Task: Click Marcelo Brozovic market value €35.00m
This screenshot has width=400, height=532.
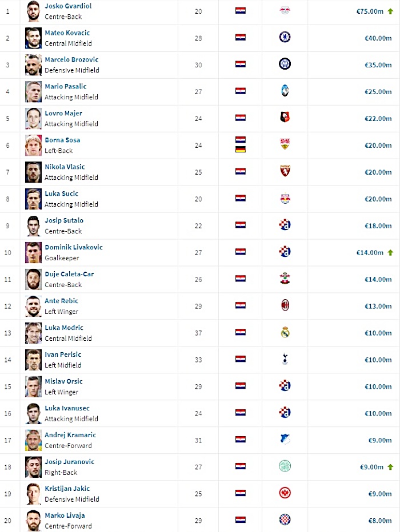Action: [378, 65]
